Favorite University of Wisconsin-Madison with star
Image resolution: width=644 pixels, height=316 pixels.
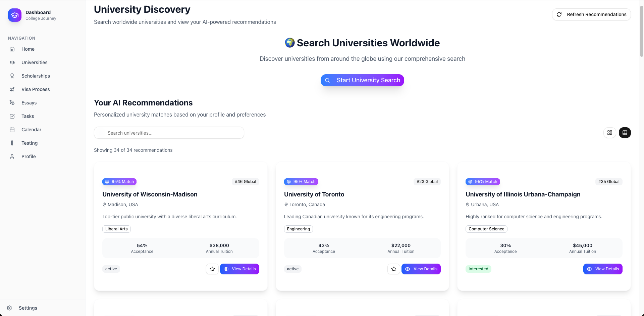tap(212, 269)
